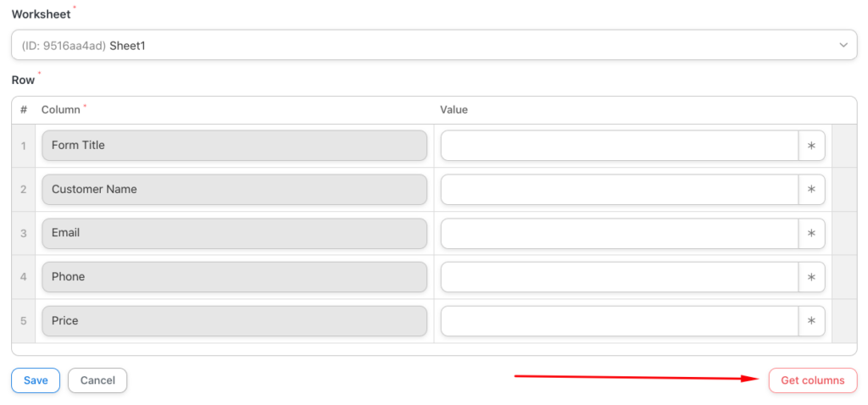Select the Email column field
This screenshot has height=405, width=868.
click(x=234, y=233)
